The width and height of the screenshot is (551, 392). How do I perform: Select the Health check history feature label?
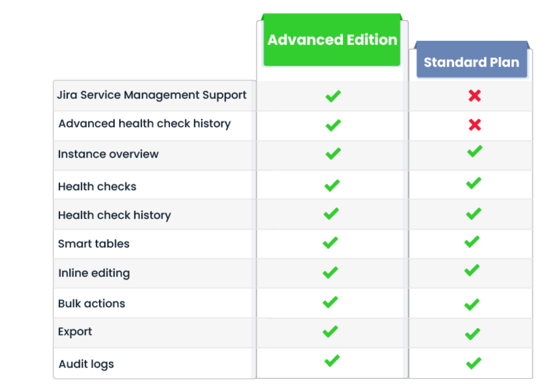(114, 215)
